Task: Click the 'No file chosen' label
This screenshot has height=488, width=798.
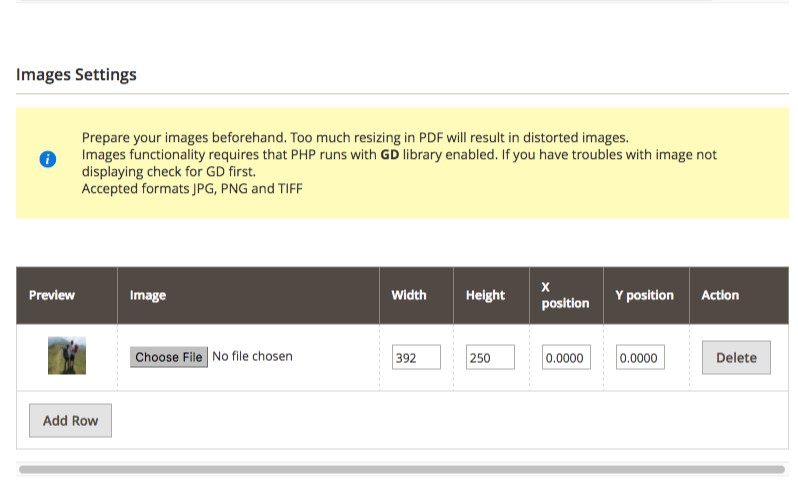Action: pyautogui.click(x=252, y=356)
